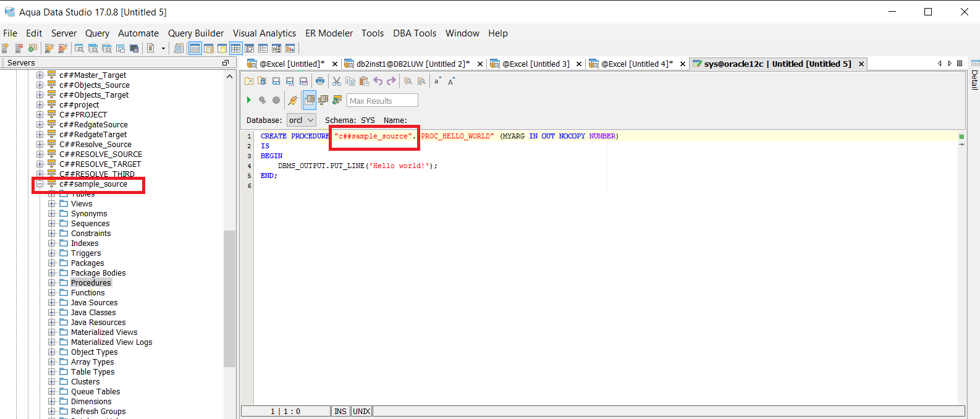This screenshot has height=419, width=980.
Task: Click the Undo arrow icon
Action: point(378,81)
